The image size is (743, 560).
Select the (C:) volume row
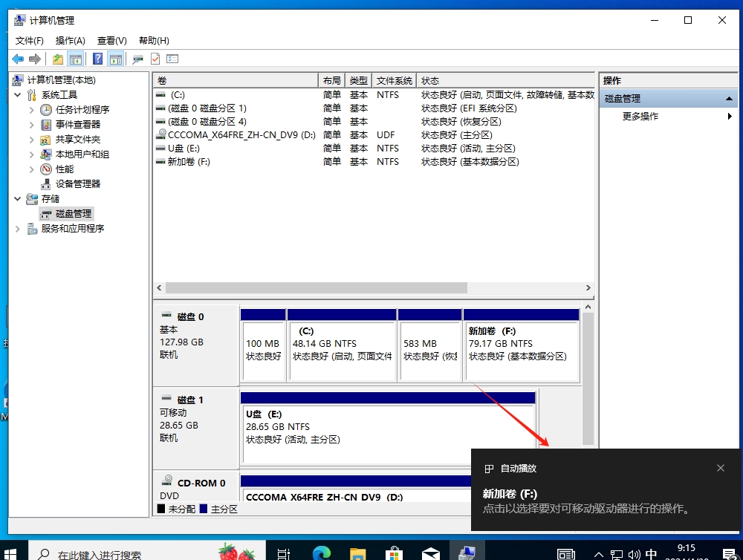(x=374, y=95)
